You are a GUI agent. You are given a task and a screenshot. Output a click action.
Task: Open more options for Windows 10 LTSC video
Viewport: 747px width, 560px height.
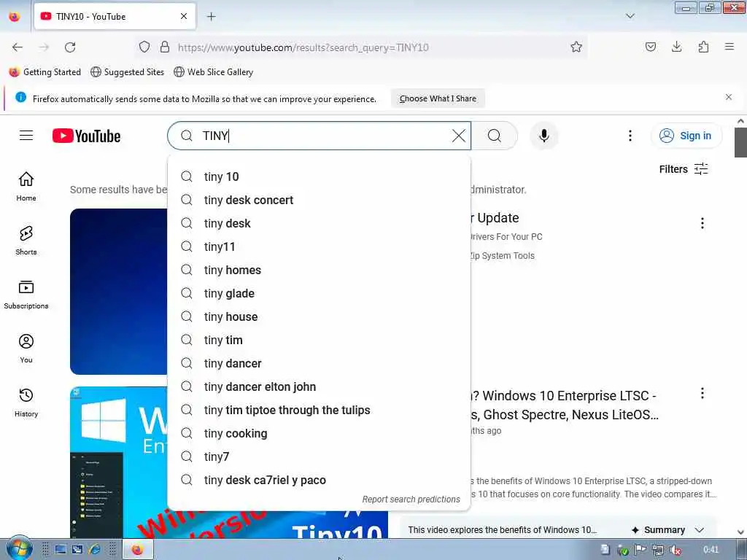pyautogui.click(x=703, y=393)
